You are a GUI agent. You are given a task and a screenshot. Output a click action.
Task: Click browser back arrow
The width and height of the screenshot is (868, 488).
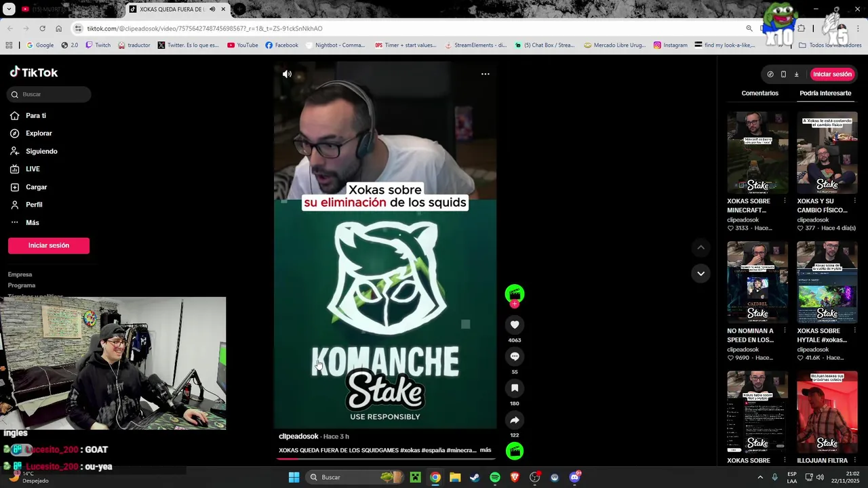[x=9, y=28]
